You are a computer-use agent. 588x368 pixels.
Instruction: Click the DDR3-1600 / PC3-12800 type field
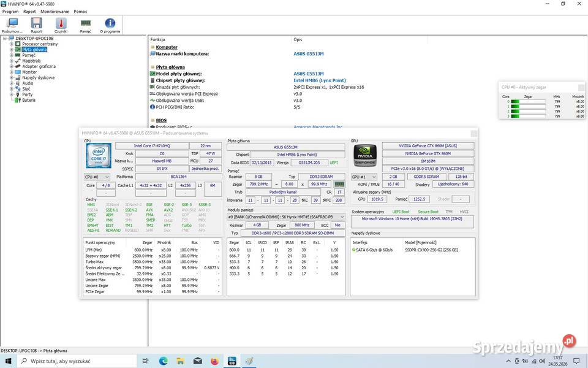tap(293, 233)
